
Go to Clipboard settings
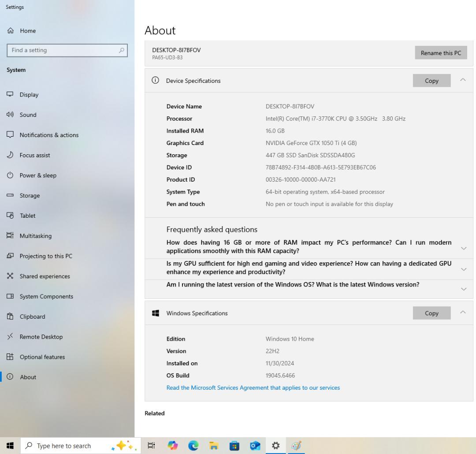32,316
